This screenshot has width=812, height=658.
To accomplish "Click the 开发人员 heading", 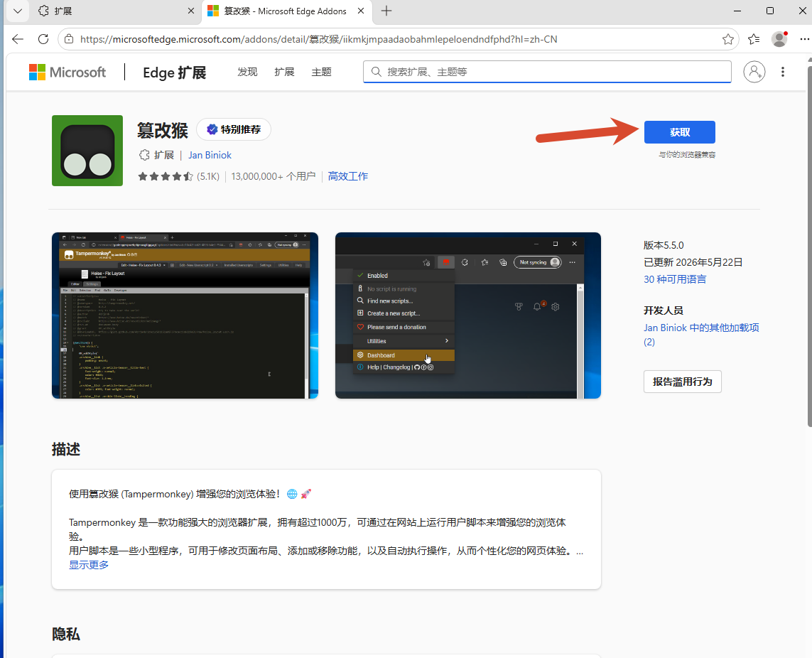I will (x=664, y=311).
